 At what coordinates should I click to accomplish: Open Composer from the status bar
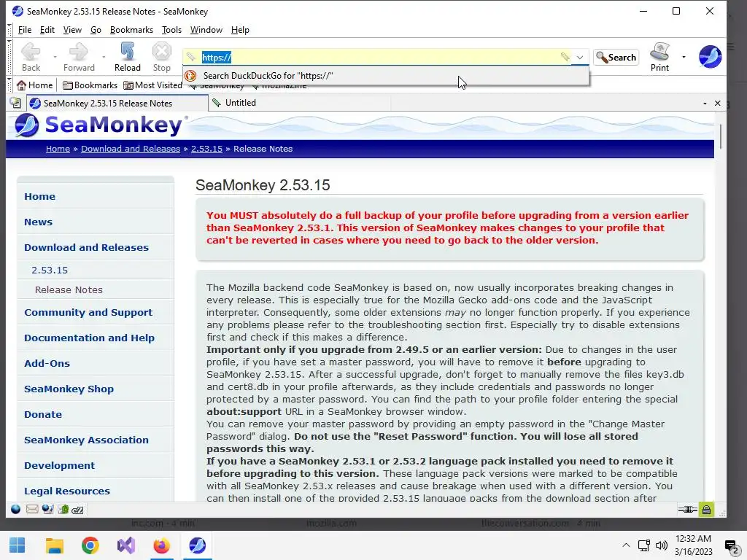[x=47, y=510]
